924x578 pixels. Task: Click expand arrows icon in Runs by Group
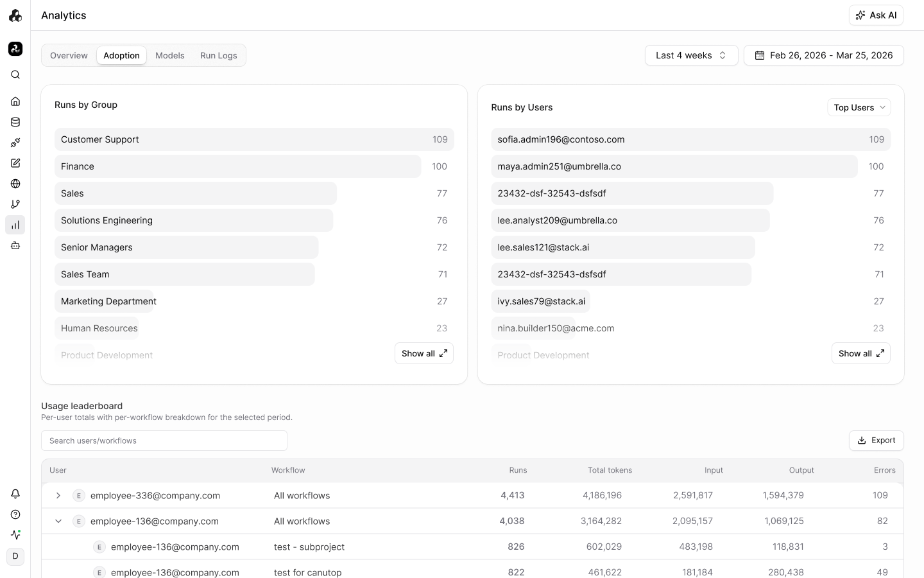click(x=443, y=353)
